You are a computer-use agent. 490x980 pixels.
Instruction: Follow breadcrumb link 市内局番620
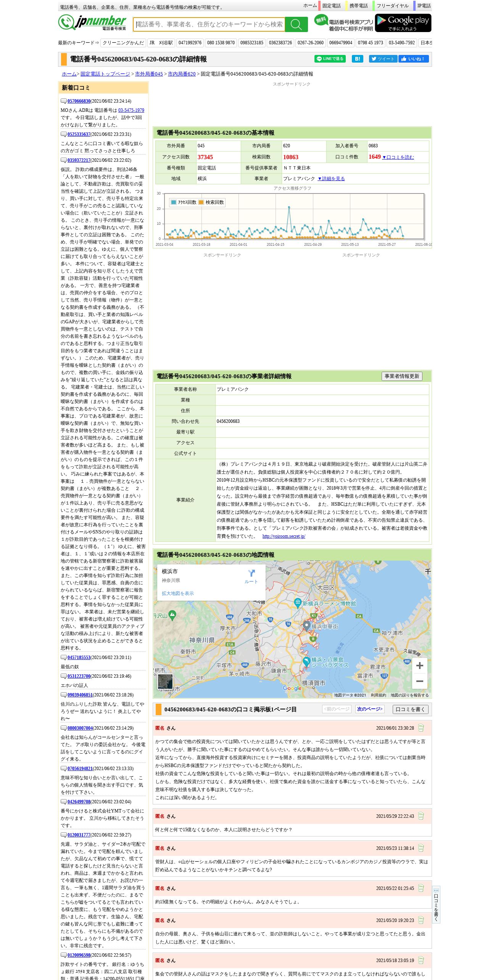click(x=182, y=74)
